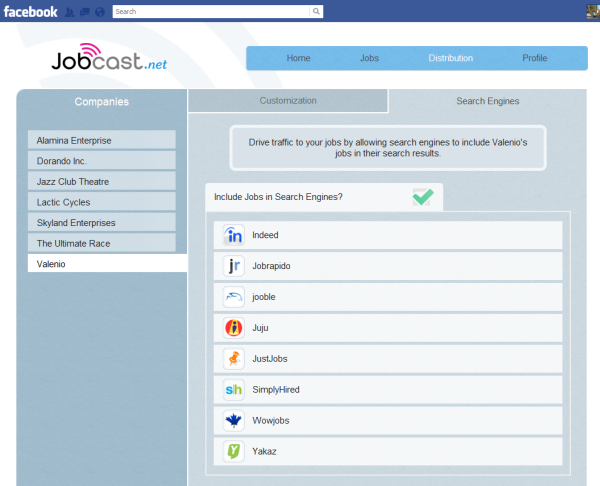Switch to the Customization tab
This screenshot has height=486, width=600.
pyautogui.click(x=288, y=101)
